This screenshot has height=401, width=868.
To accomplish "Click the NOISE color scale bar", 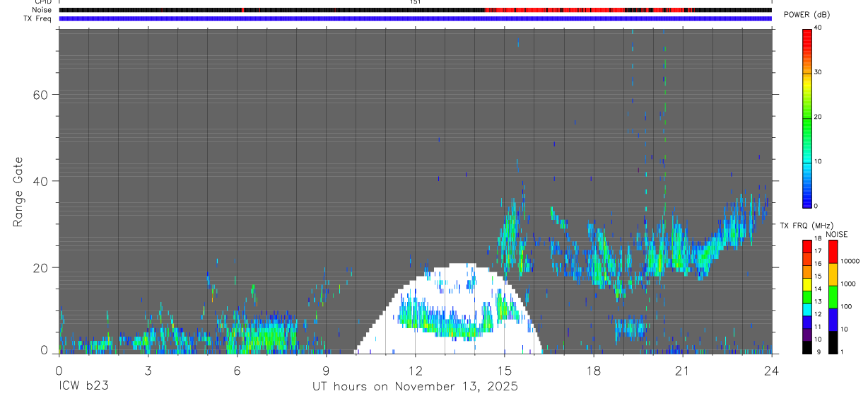I will click(x=833, y=297).
